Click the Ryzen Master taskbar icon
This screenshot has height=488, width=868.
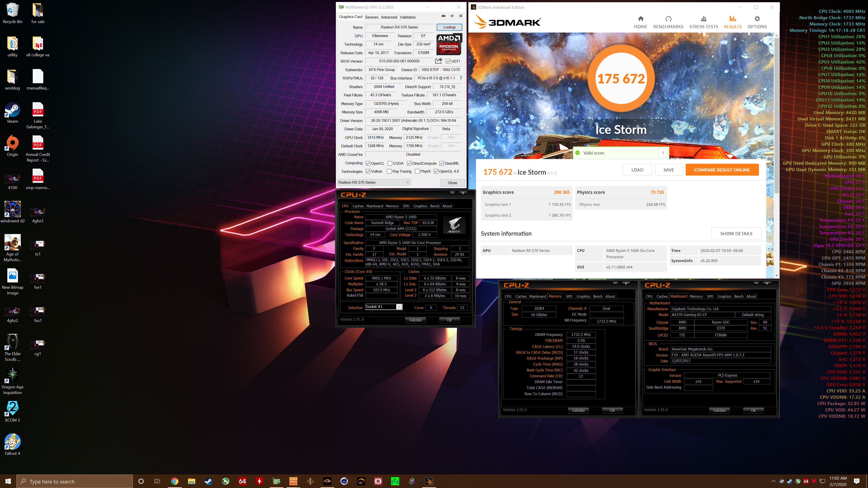[x=327, y=481]
